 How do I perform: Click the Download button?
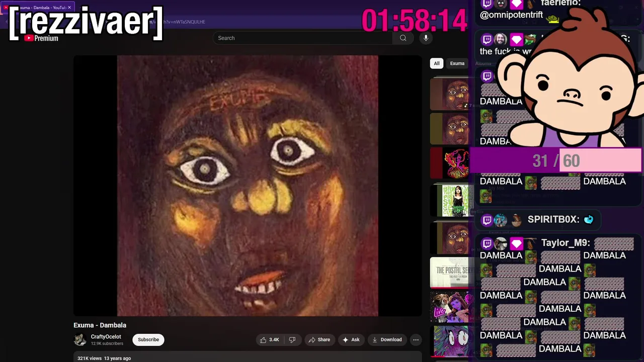[387, 340]
